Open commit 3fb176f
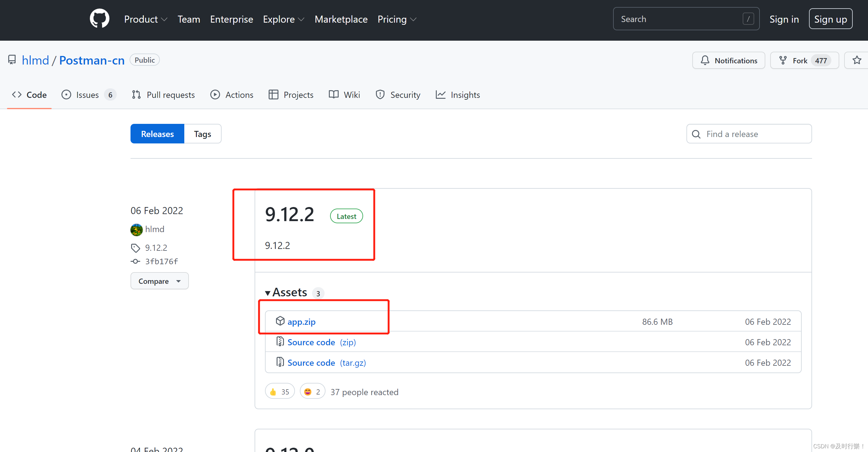 [161, 261]
